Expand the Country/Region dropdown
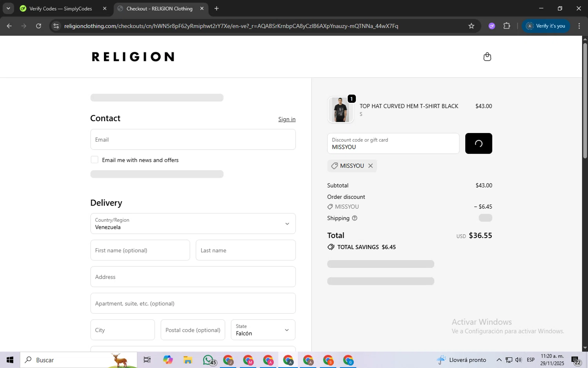Viewport: 588px width, 368px height. [193, 224]
